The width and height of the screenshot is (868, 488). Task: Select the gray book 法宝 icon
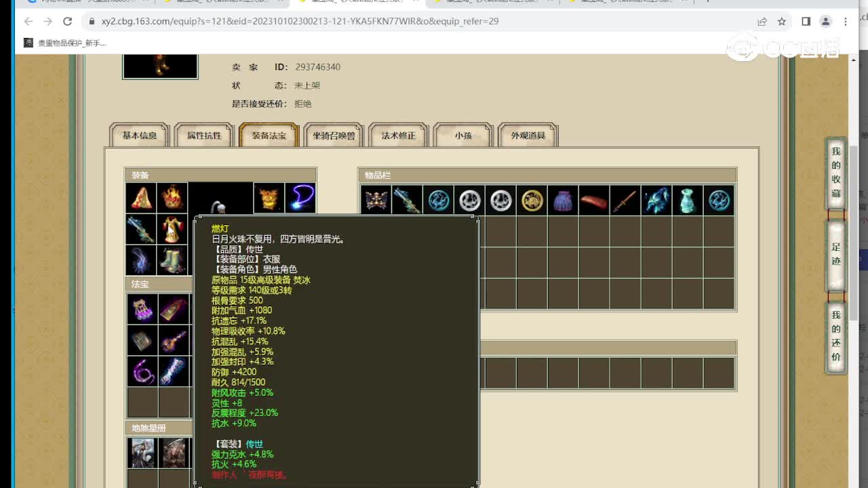coord(142,340)
